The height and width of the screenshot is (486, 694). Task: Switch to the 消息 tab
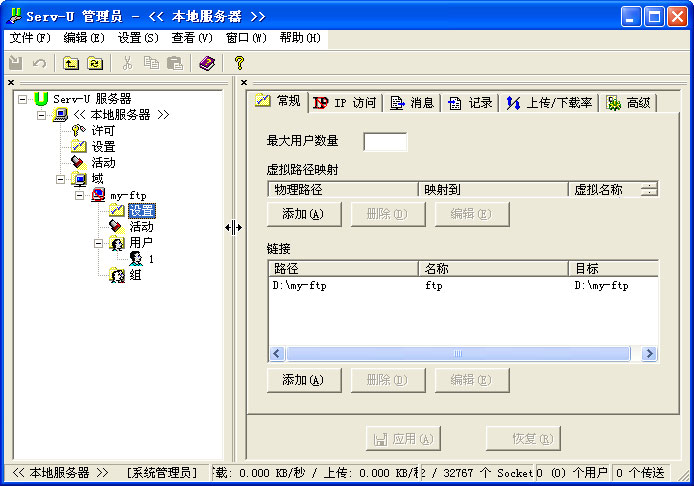[x=412, y=103]
